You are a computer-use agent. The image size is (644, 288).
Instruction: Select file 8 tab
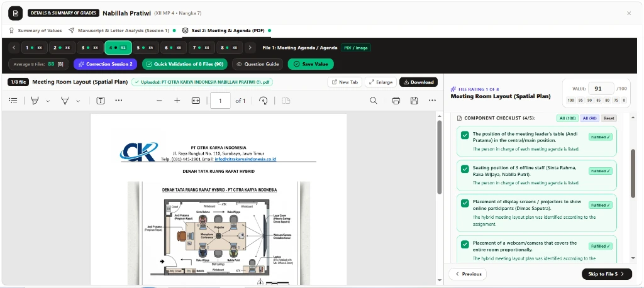tap(229, 48)
